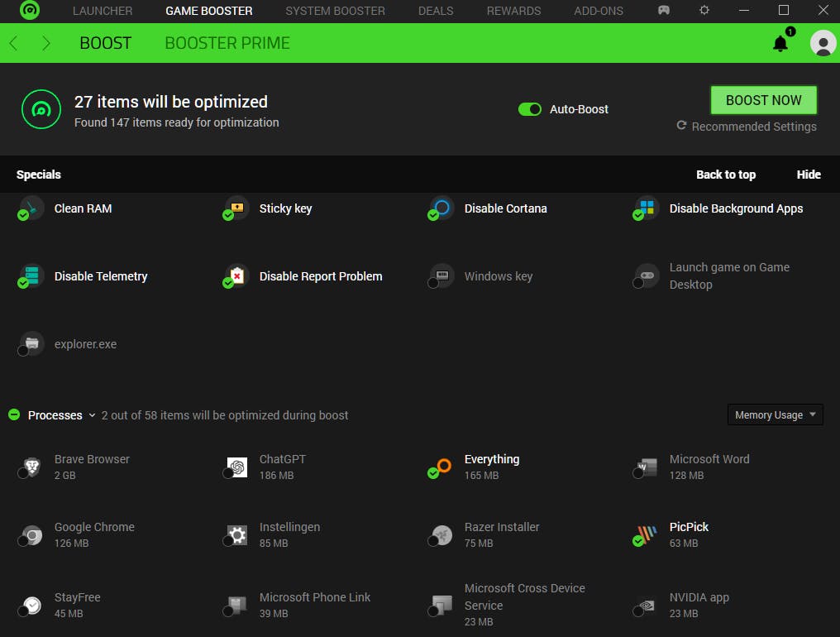Click the Razer Cortex logo icon

pyautogui.click(x=30, y=11)
